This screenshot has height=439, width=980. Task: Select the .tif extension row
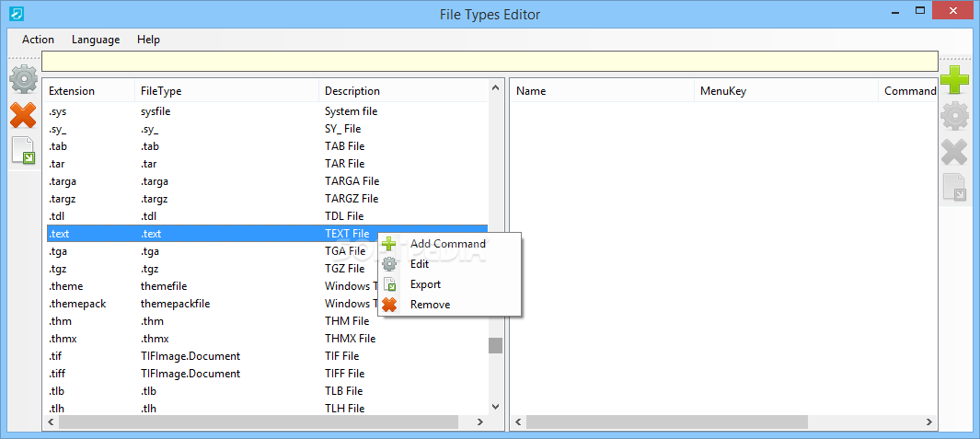pos(268,356)
